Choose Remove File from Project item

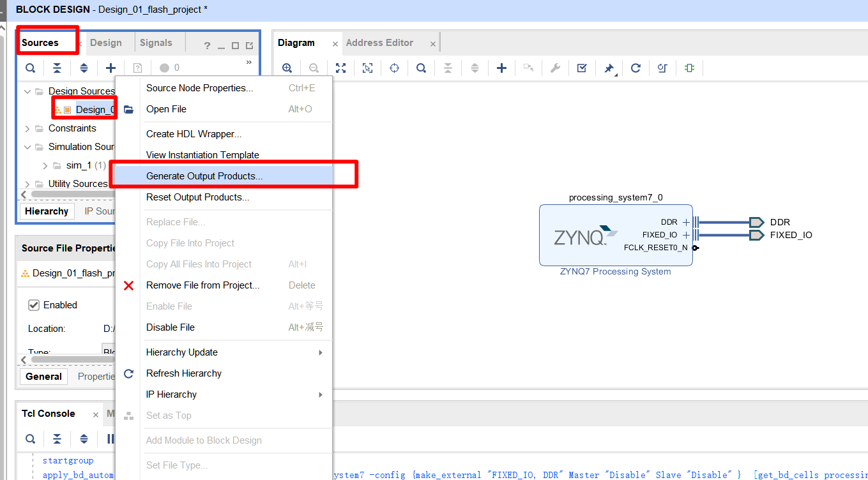pos(224,285)
